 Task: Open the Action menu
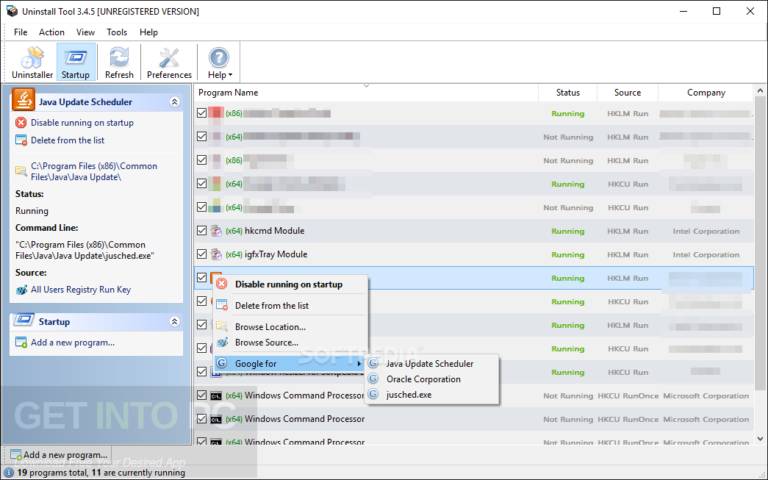pyautogui.click(x=51, y=32)
